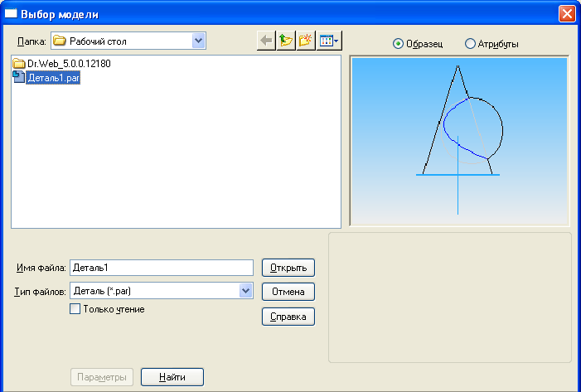The image size is (581, 392).
Task: Click the Параметры button
Action: [101, 377]
